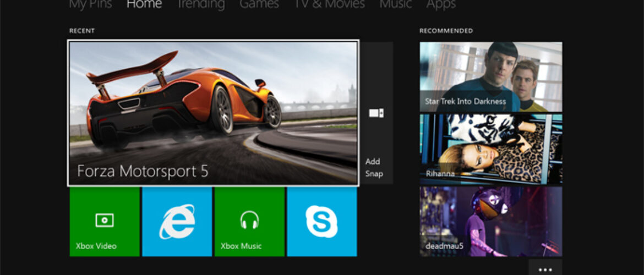This screenshot has height=275, width=644.
Task: Click the Forza Motorsport 5 title text
Action: 143,170
